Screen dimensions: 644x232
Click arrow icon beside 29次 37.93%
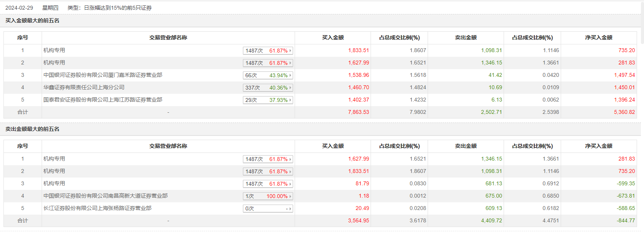click(x=290, y=100)
